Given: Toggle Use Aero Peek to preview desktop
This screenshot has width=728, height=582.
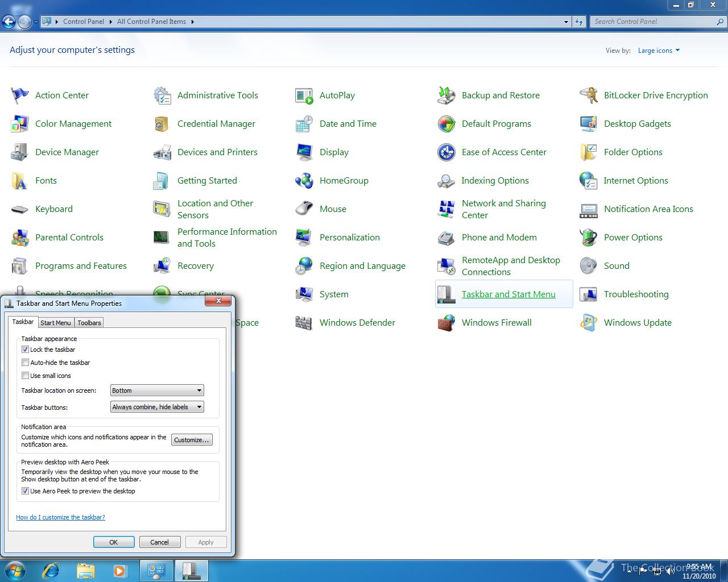Looking at the screenshot, I should [25, 491].
